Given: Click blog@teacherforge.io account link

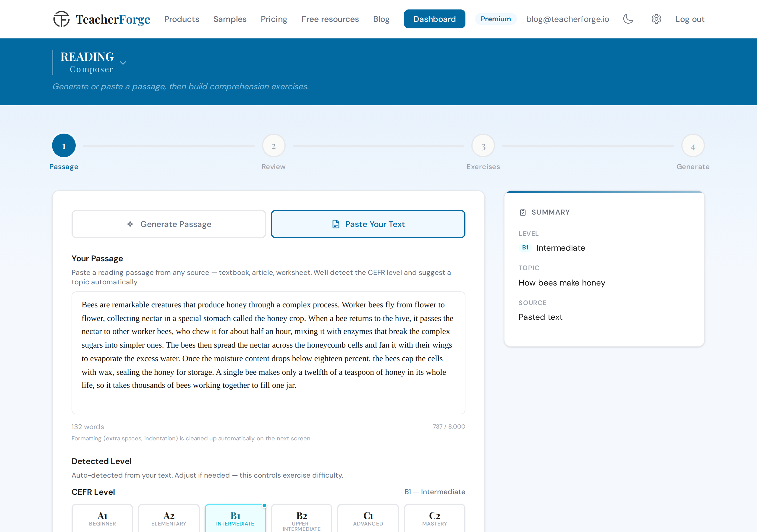Looking at the screenshot, I should tap(567, 19).
